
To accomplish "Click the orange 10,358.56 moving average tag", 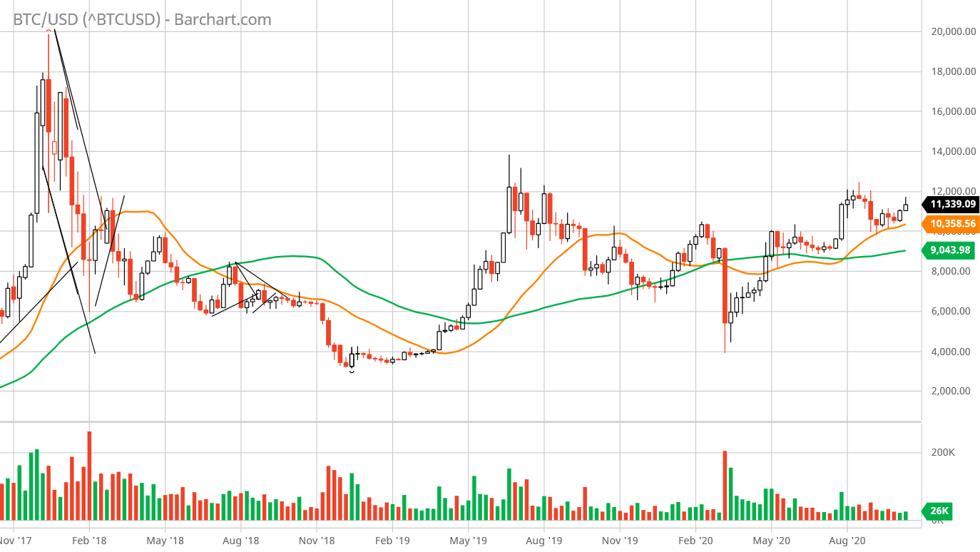I will point(950,225).
